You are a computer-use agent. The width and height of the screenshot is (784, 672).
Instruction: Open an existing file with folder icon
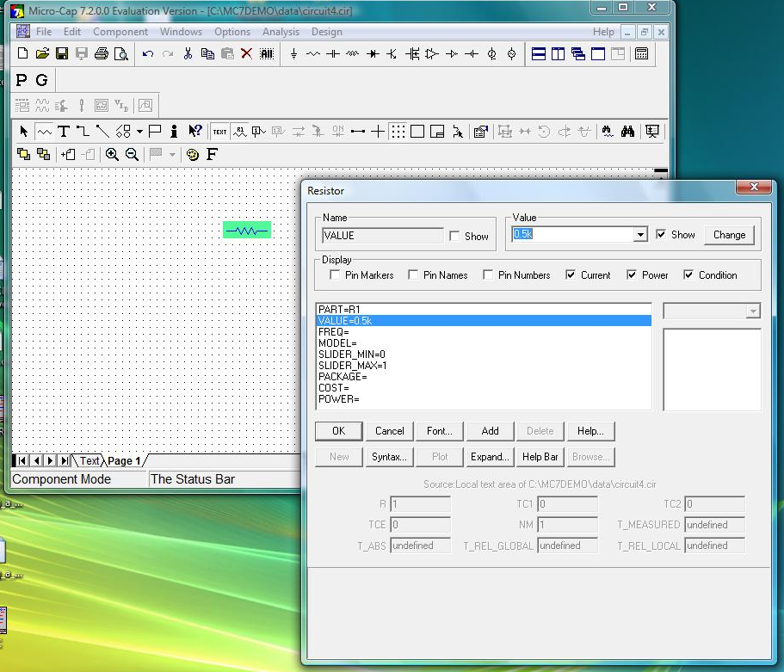pos(42,53)
